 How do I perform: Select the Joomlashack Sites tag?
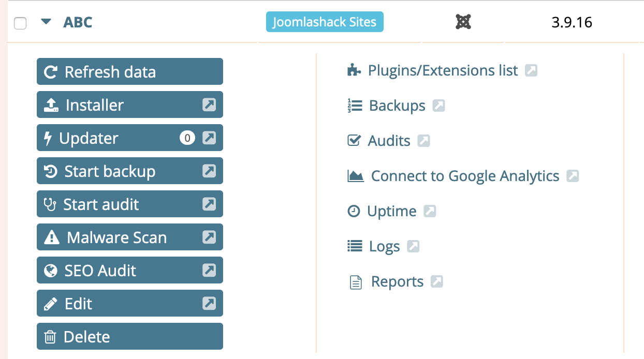click(325, 22)
